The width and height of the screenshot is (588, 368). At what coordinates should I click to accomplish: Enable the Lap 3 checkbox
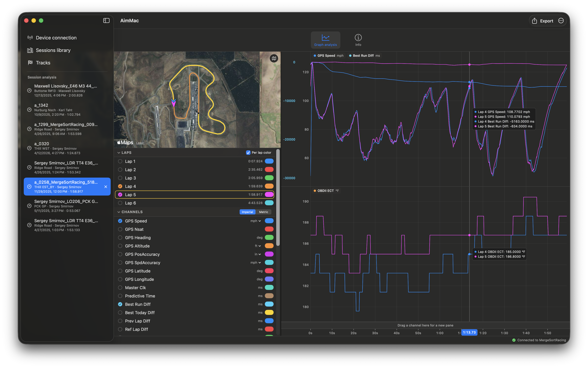[x=120, y=178]
